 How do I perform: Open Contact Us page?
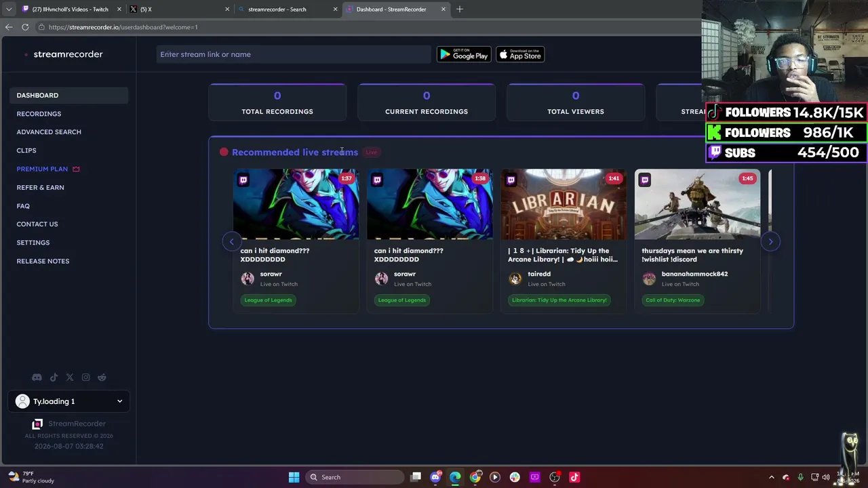37,224
